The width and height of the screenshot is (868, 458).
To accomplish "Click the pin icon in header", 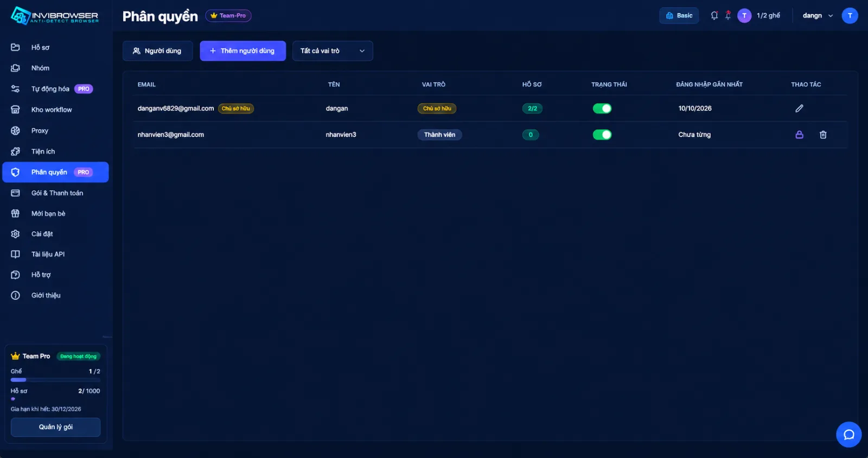I will [728, 16].
